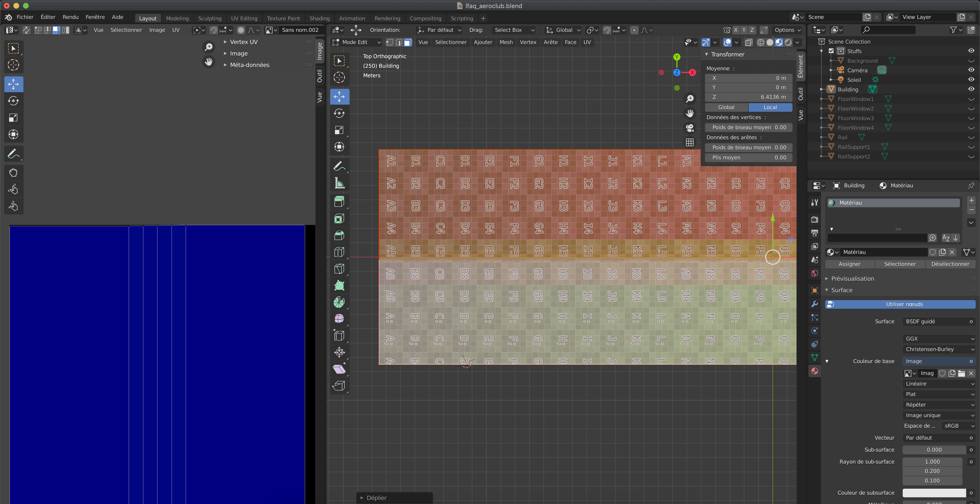The height and width of the screenshot is (504, 980).
Task: Select the Measure tool in 3D viewport
Action: (339, 183)
